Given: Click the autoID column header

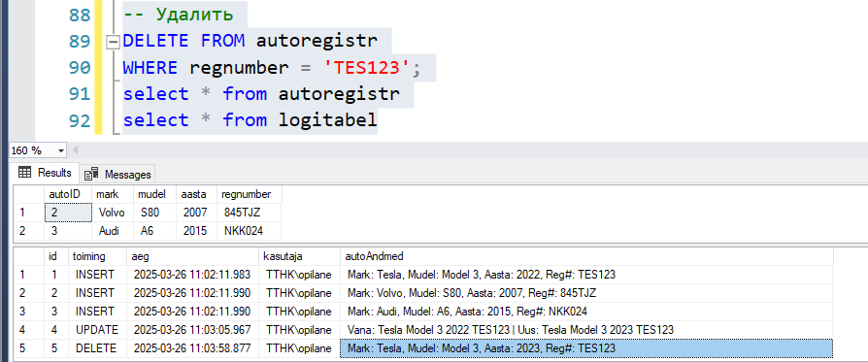Looking at the screenshot, I should (68, 194).
